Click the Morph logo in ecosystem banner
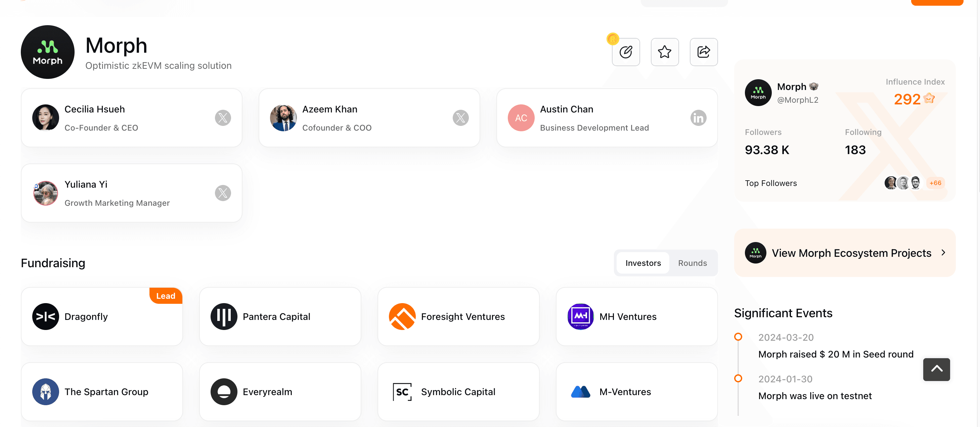 click(x=756, y=253)
